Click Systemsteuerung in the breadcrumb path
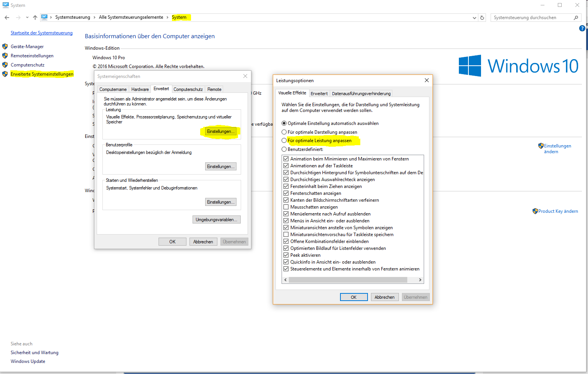Image resolution: width=588 pixels, height=374 pixels. pos(73,18)
